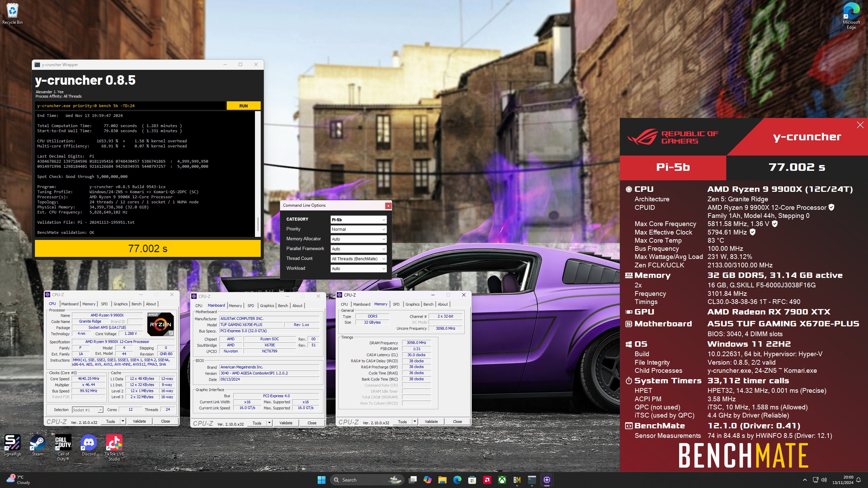Image resolution: width=868 pixels, height=488 pixels.
Task: Expand the Tools arrow in the CPU-Z Mainboard window
Action: click(x=269, y=423)
